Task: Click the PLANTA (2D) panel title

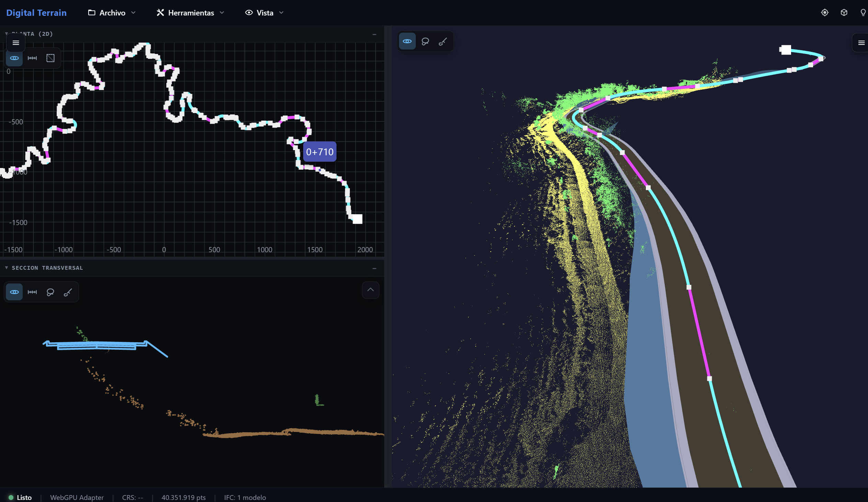Action: [x=32, y=34]
